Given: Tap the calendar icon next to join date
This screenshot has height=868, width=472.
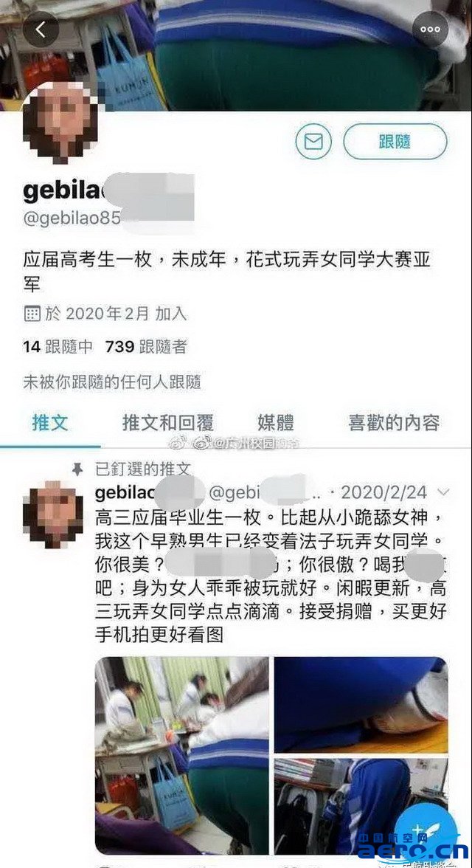Looking at the screenshot, I should (x=32, y=314).
